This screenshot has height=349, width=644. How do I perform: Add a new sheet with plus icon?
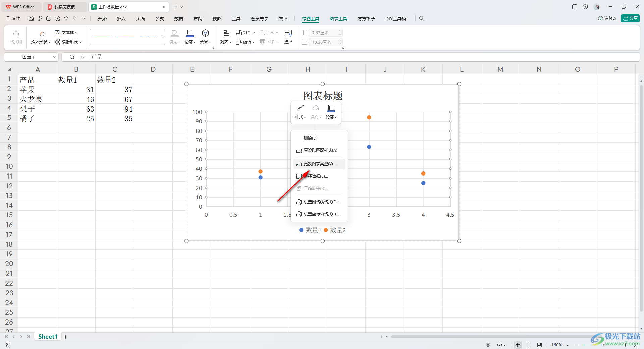coord(65,337)
